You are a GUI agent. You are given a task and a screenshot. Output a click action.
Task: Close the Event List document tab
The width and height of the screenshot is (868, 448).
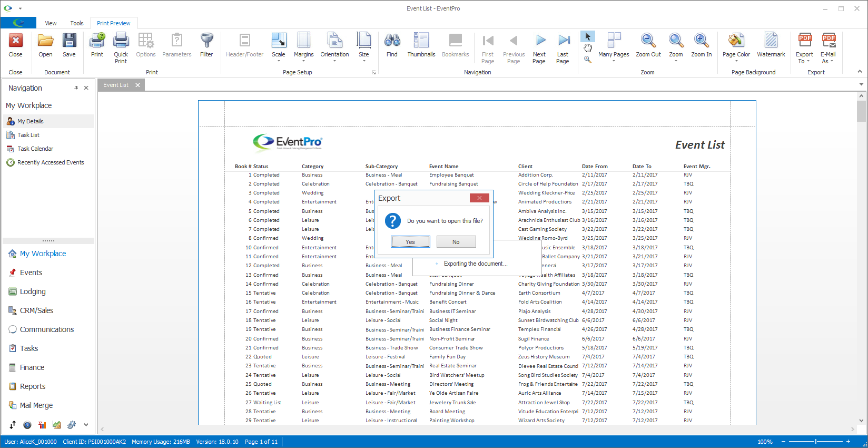(137, 85)
